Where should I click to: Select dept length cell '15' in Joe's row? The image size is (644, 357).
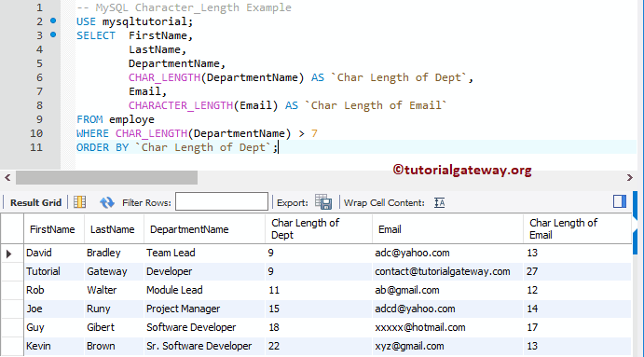coord(319,309)
